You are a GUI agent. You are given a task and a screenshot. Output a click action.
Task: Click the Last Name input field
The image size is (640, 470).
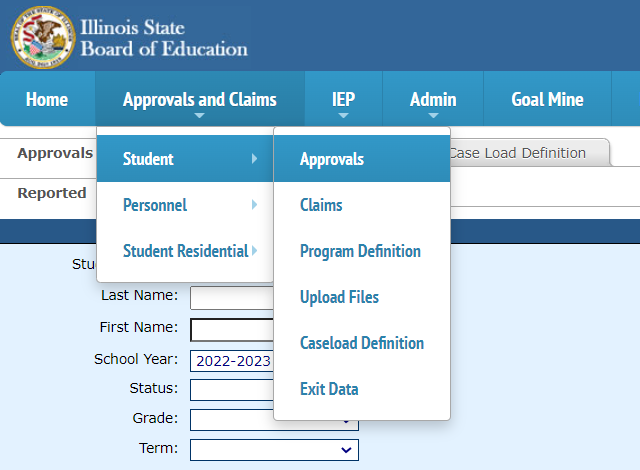[x=232, y=297]
